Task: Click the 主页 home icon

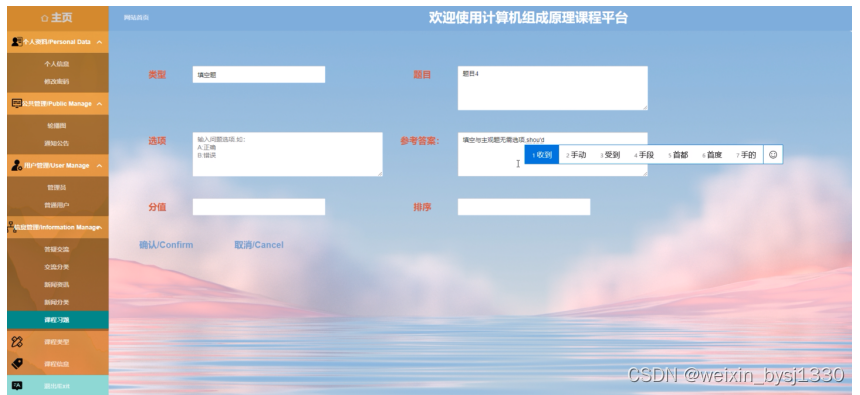Action: click(44, 18)
